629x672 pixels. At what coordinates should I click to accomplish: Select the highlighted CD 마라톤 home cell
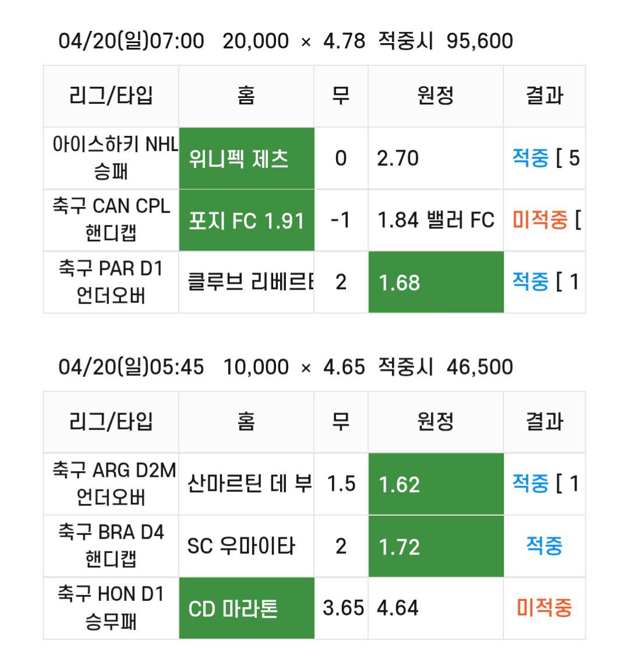pyautogui.click(x=246, y=608)
